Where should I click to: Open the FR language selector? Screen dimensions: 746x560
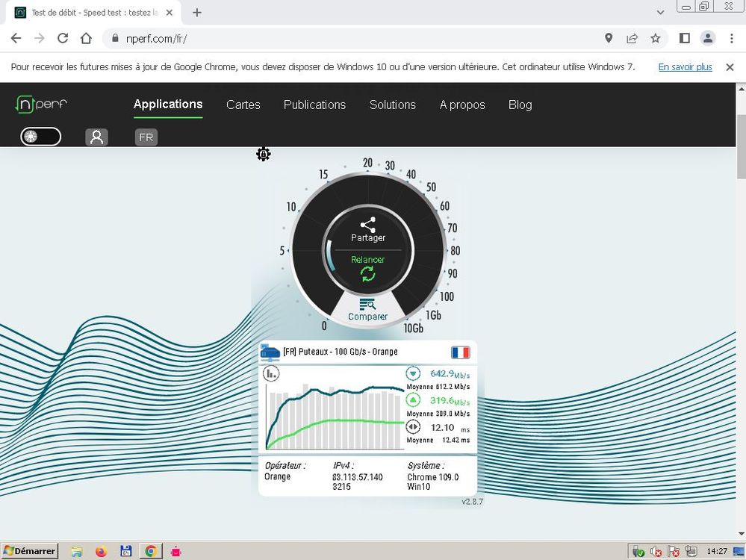coord(146,137)
